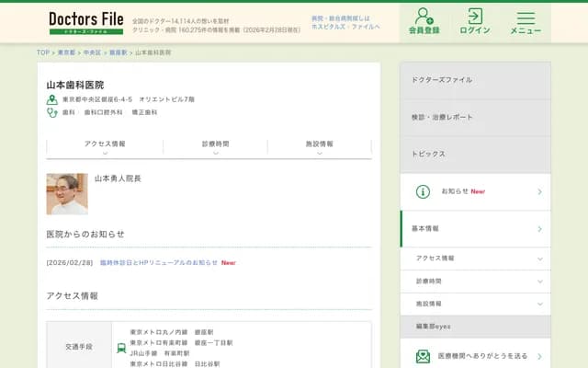588x368 pixels.
Task: Expand 基本情報 section in sidebar
Action: point(475,228)
